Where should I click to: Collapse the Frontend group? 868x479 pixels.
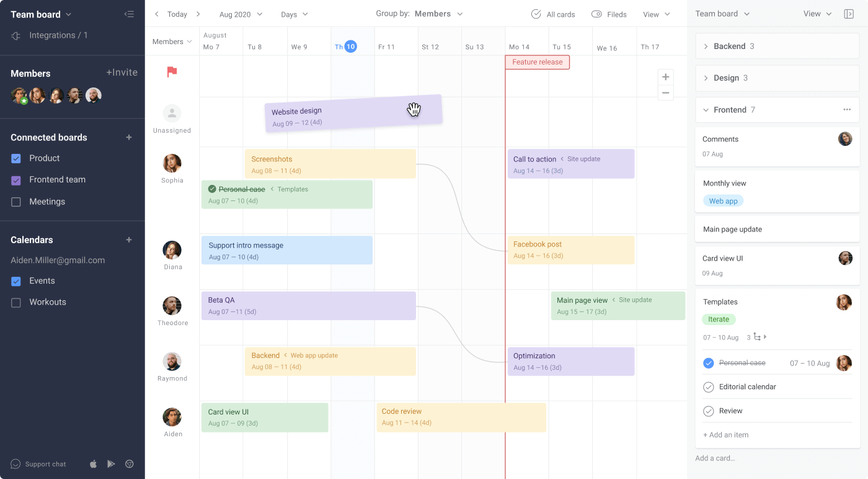coord(706,109)
